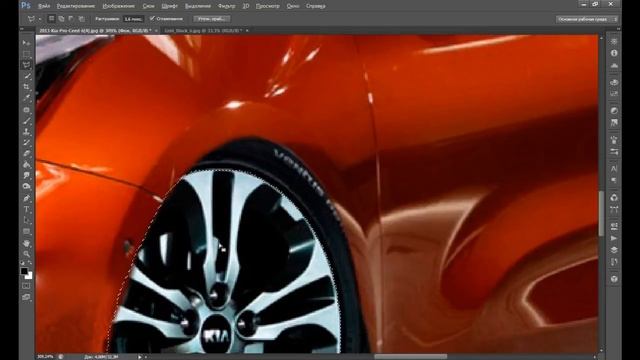Click the vertical scrollbar thumb
The height and width of the screenshot is (360, 640).
tap(601, 213)
